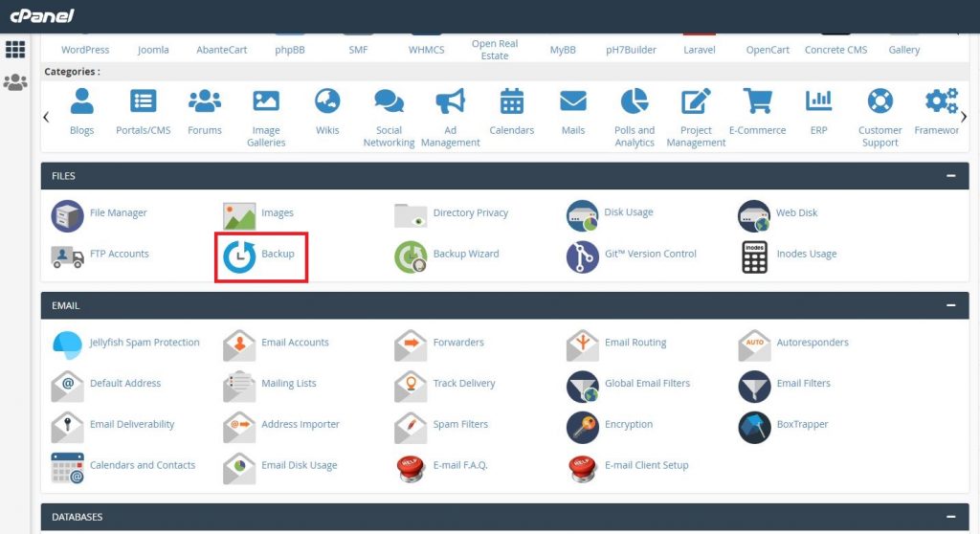This screenshot has height=534, width=980.
Task: Collapse the FILES section
Action: (950, 176)
